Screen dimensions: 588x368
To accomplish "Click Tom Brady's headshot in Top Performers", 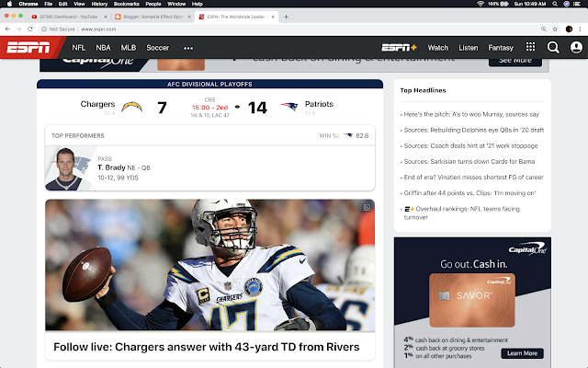I will pyautogui.click(x=67, y=168).
